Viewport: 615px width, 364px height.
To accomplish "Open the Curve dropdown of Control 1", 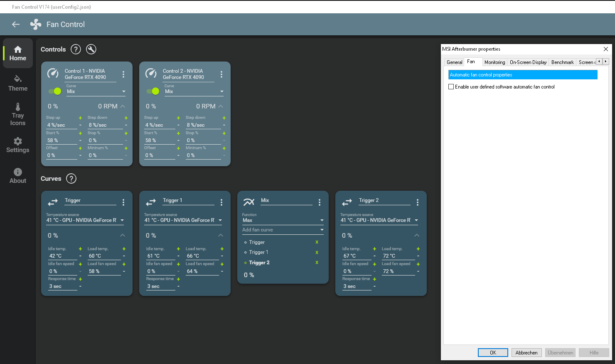I will (96, 91).
